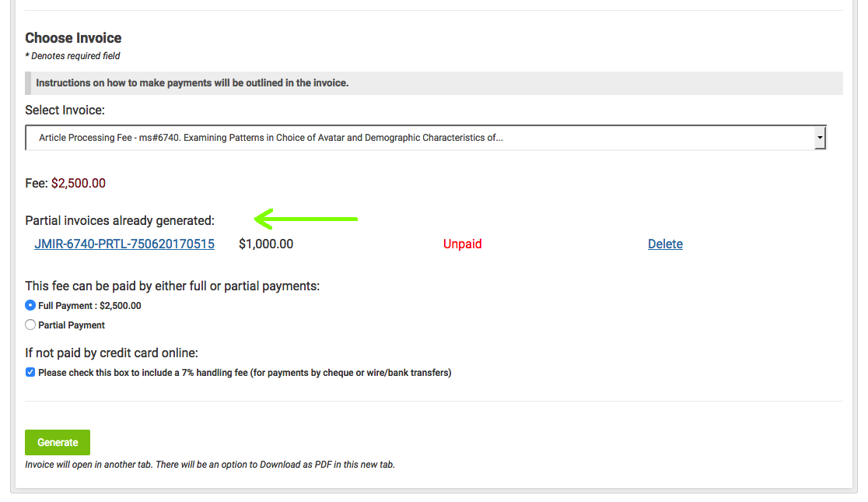Viewport: 868px width, 502px height.
Task: Click 'If not paid by credit card online' text
Action: [111, 353]
